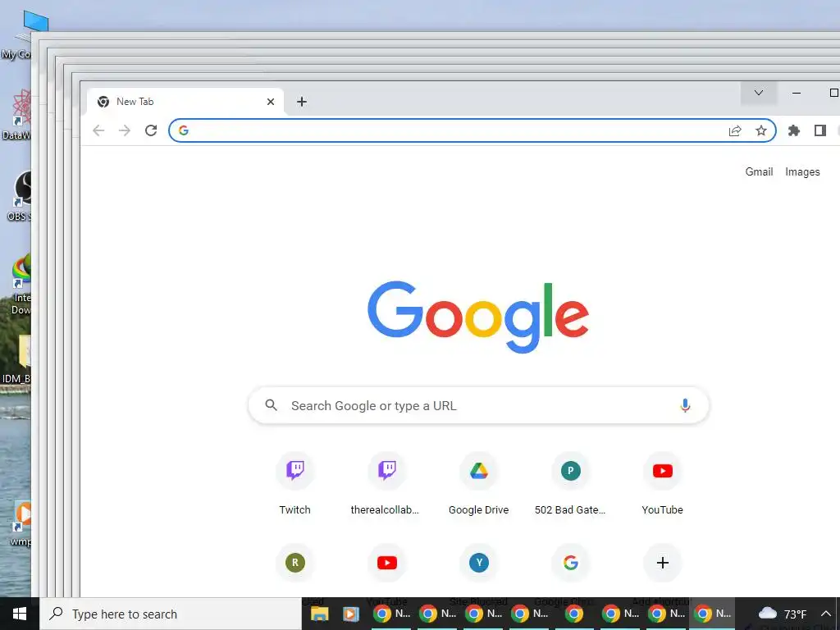Open the blue Y shortcut tile

coord(479,563)
